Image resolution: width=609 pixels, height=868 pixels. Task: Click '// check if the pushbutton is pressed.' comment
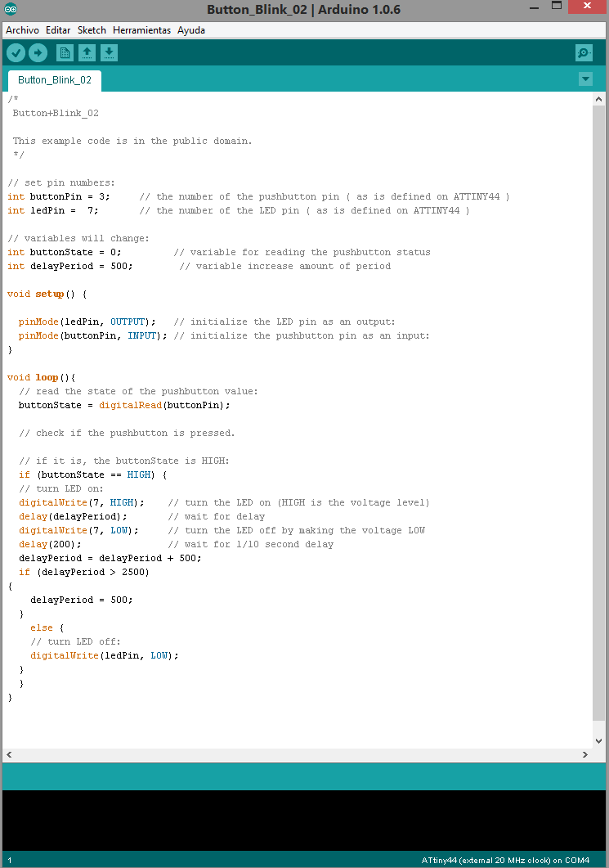click(x=128, y=433)
